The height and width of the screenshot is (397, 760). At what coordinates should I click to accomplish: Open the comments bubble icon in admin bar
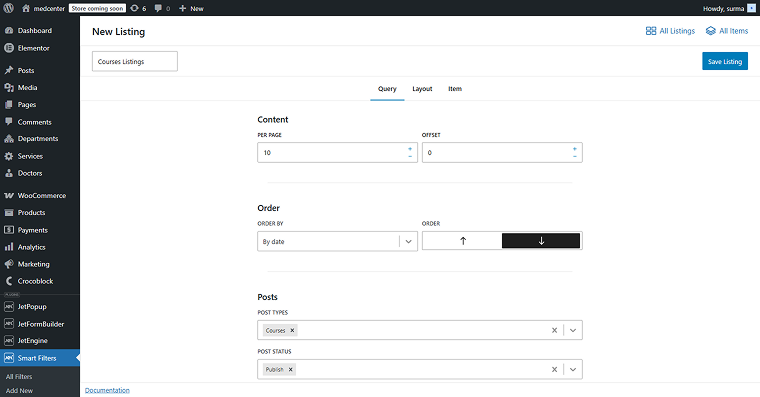tap(158, 8)
